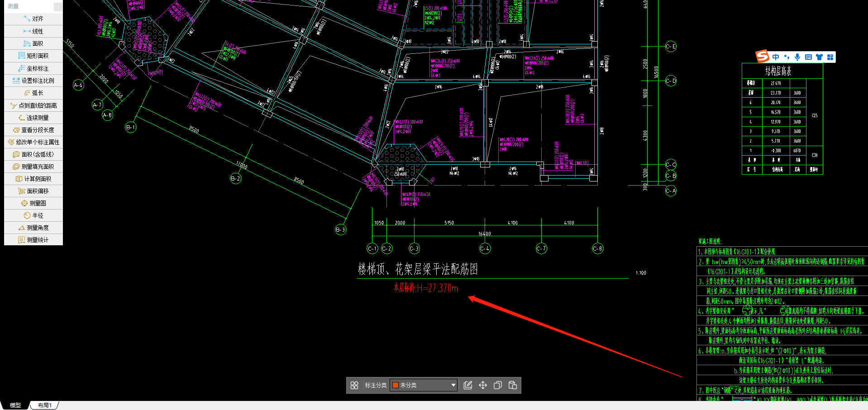Click the drawing title 楼梯顶、花架层梁平法配筋图
This screenshot has height=410, width=868.
click(418, 270)
